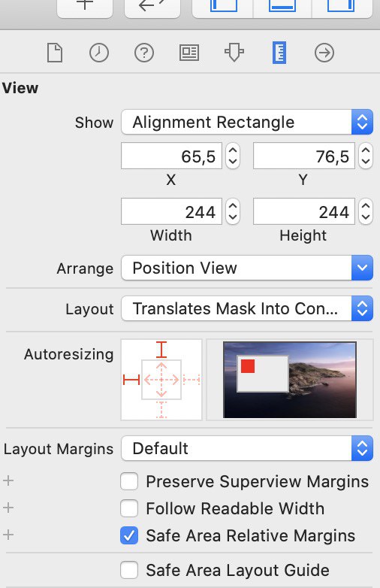Open the Layout Translates Mask dropdown
380x588 pixels.
coord(247,308)
